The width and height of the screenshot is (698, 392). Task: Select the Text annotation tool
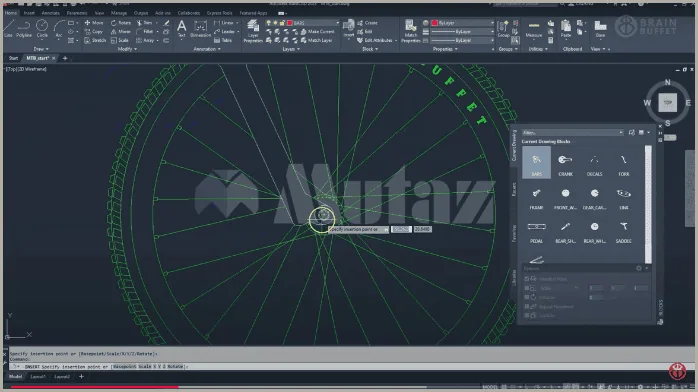tap(182, 28)
